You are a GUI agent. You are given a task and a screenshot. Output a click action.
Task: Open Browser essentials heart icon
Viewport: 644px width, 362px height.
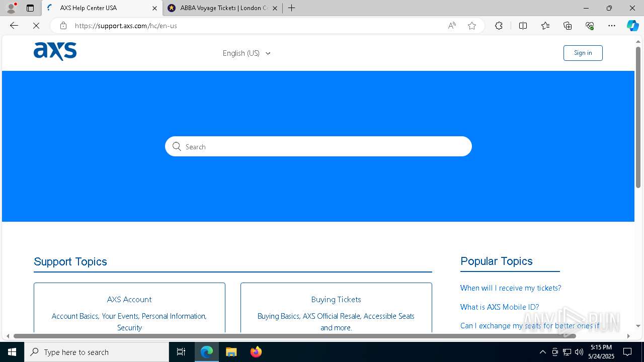[x=590, y=26]
